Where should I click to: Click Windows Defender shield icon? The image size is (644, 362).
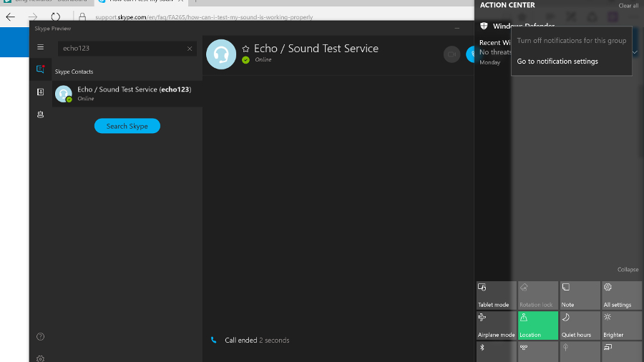484,26
